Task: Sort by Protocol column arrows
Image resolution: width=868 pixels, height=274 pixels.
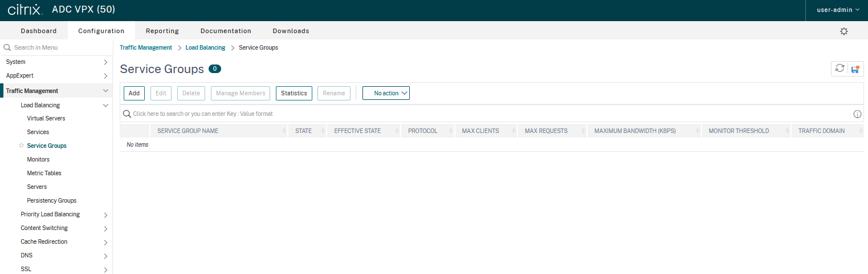Action: (451, 131)
